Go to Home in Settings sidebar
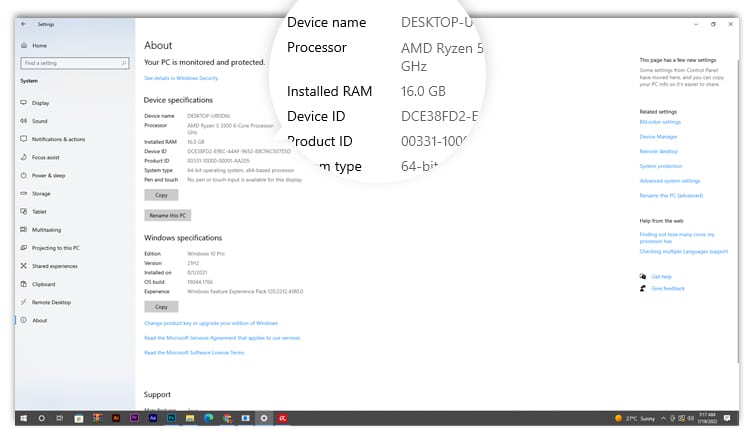 coord(39,45)
